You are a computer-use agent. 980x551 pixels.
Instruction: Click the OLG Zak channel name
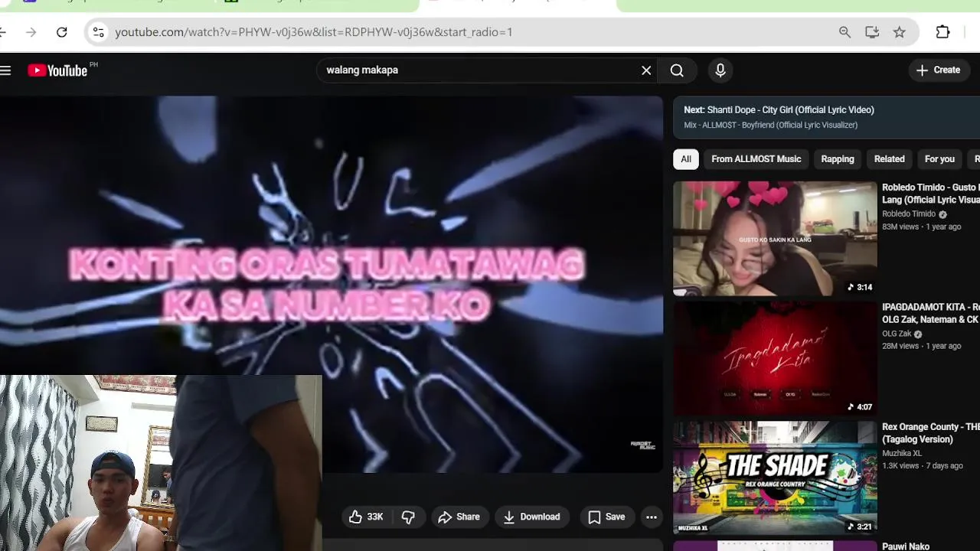[x=897, y=334]
